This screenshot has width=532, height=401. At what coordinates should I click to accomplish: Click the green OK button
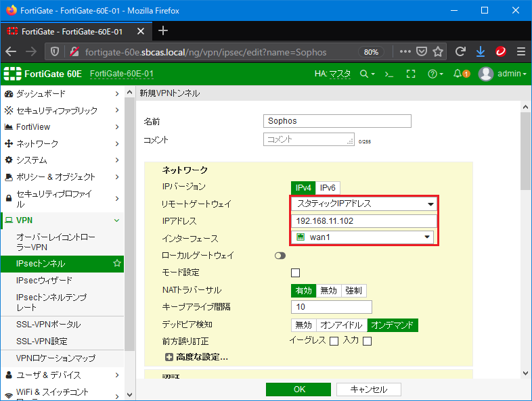click(298, 390)
